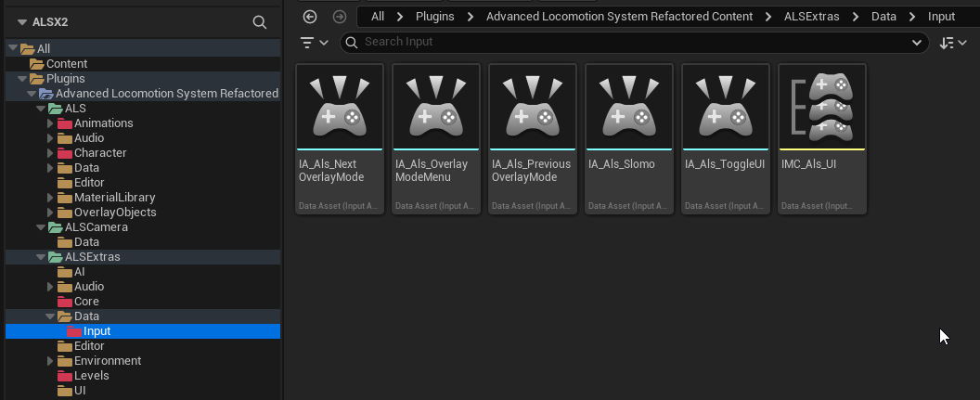Click the search icon beside ALSX2

259,22
